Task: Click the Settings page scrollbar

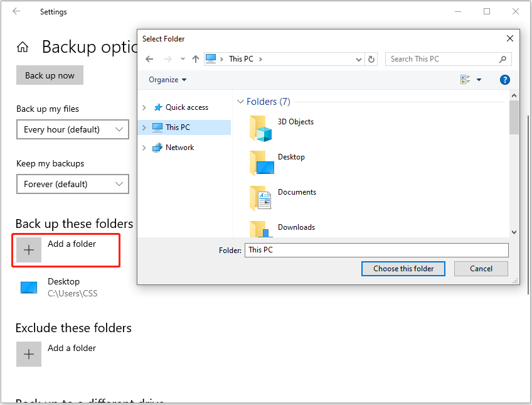Action: coord(528,205)
